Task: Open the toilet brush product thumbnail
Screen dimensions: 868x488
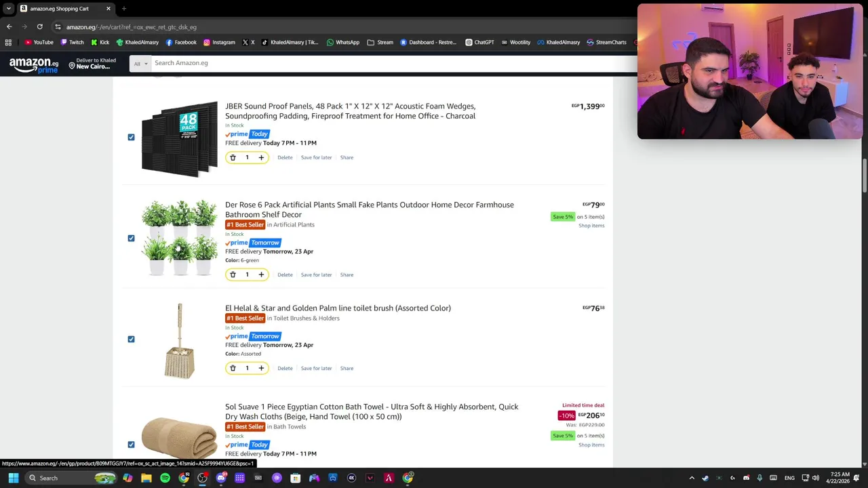Action: click(180, 340)
